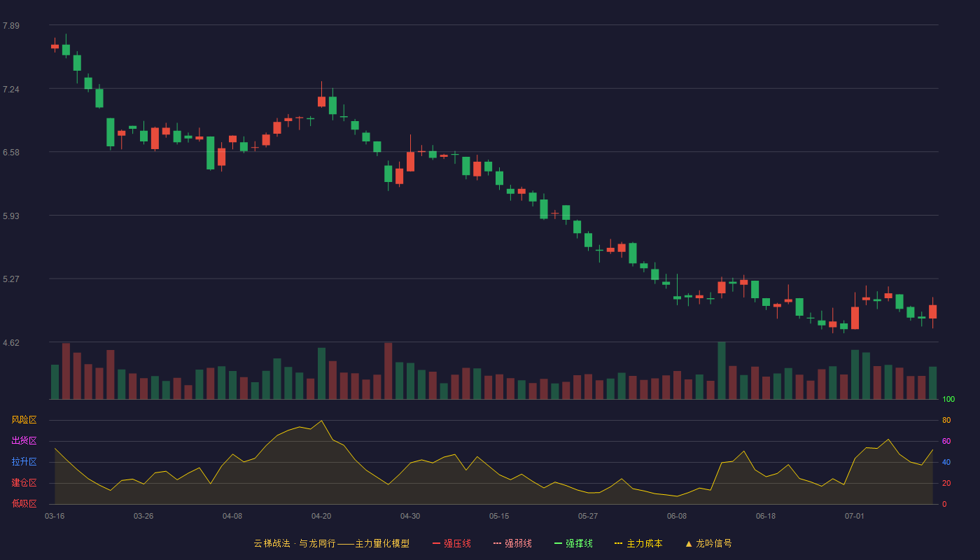Toggle the 主力成本 legend entry

click(x=638, y=543)
